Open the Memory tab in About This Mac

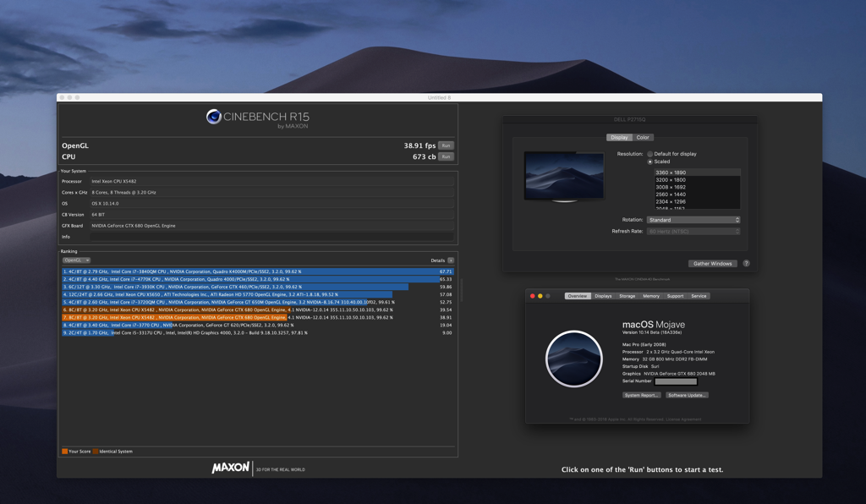[651, 296]
